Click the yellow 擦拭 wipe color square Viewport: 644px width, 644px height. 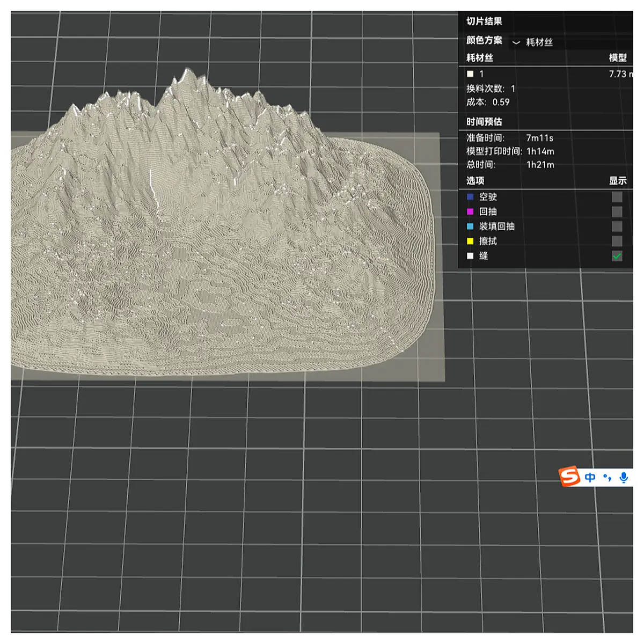click(470, 241)
